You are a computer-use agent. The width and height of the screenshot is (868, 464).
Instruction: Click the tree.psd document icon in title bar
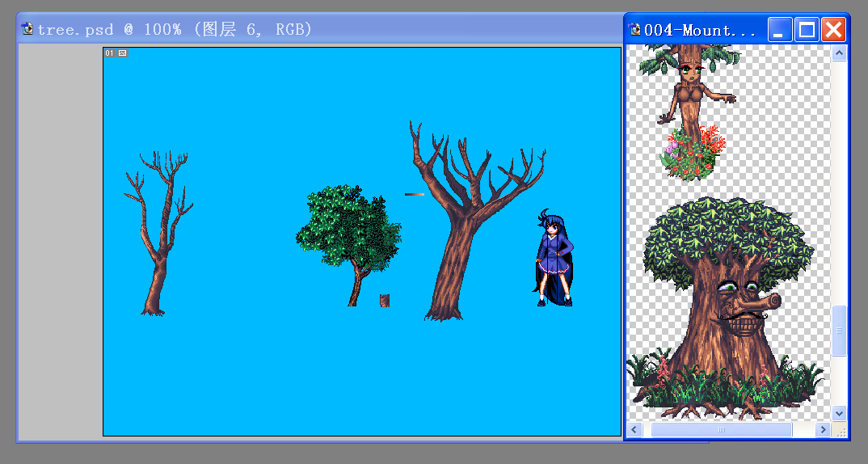click(27, 29)
